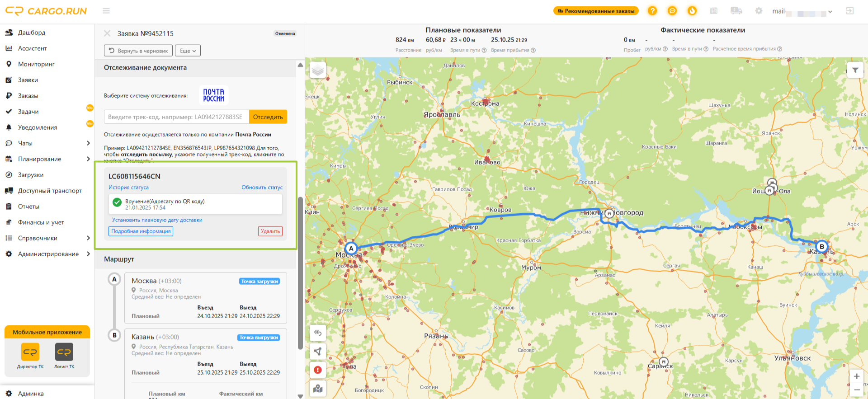
Task: Expand the Планирование submenu
Action: pos(88,159)
